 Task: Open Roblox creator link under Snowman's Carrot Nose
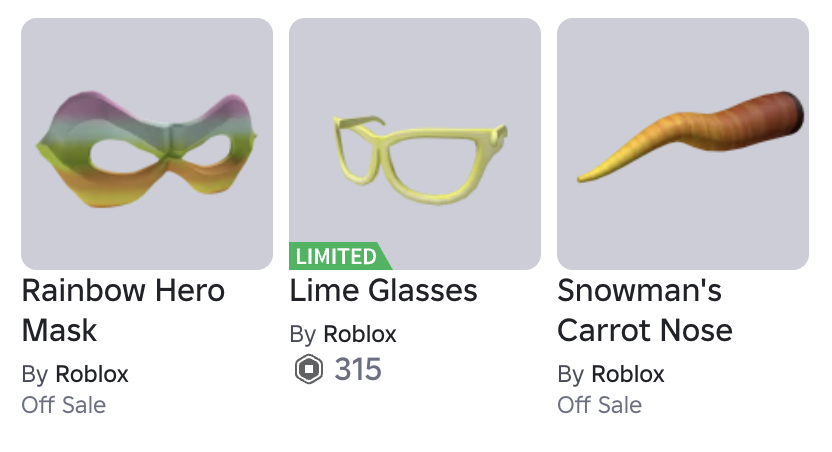[628, 374]
